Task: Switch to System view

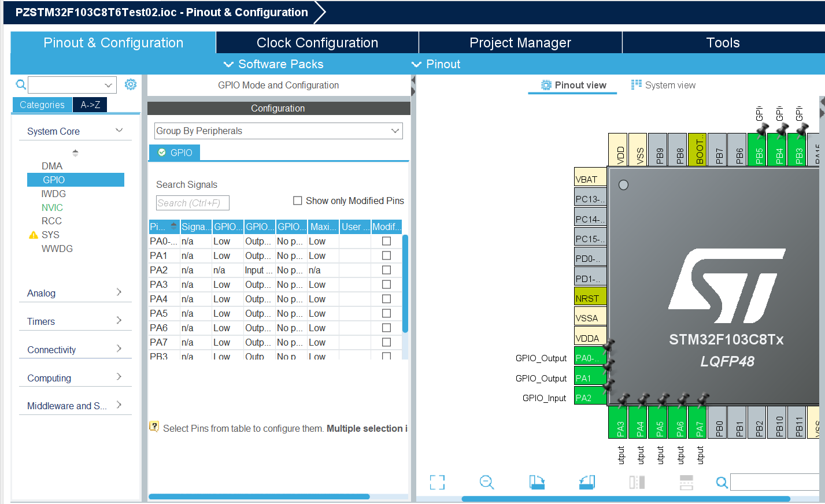Action: [663, 85]
